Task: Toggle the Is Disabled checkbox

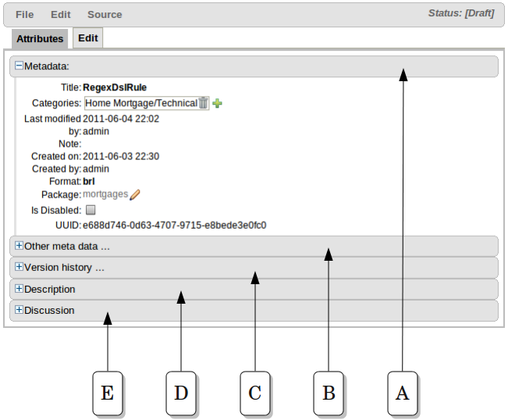Action: 90,210
